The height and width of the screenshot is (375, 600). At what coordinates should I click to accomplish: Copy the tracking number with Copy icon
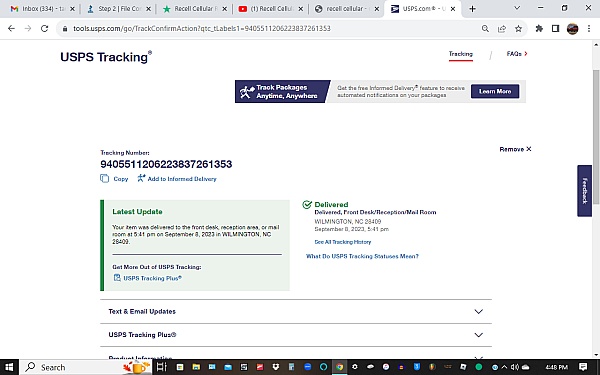click(x=104, y=179)
